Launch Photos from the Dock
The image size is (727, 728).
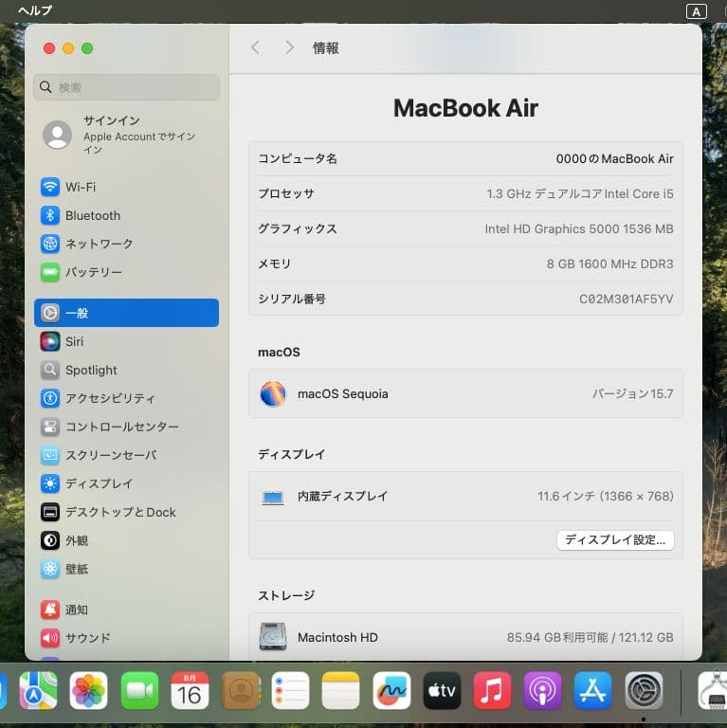coord(89,690)
